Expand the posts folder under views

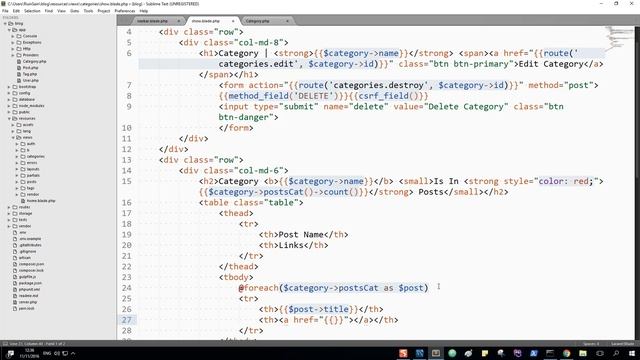[x=17, y=182]
